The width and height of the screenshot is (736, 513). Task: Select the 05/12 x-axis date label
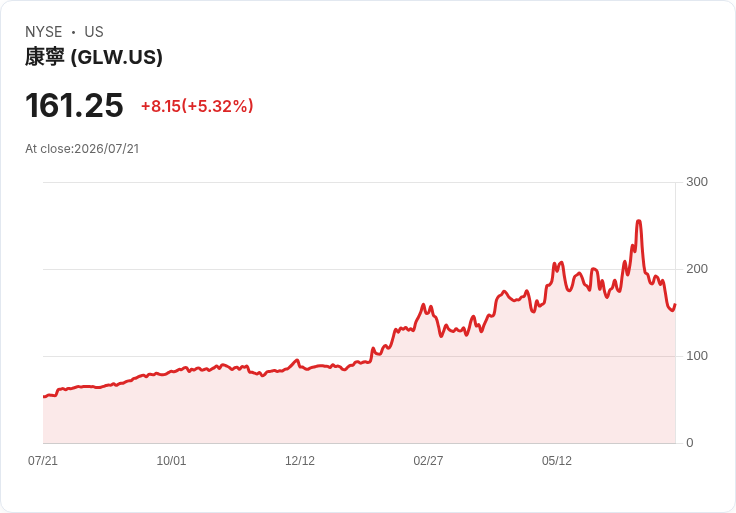(x=557, y=460)
